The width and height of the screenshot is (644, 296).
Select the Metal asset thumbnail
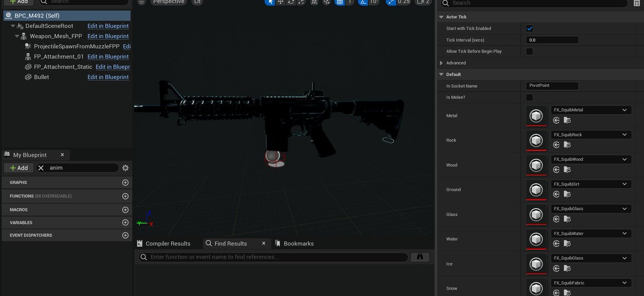536,116
